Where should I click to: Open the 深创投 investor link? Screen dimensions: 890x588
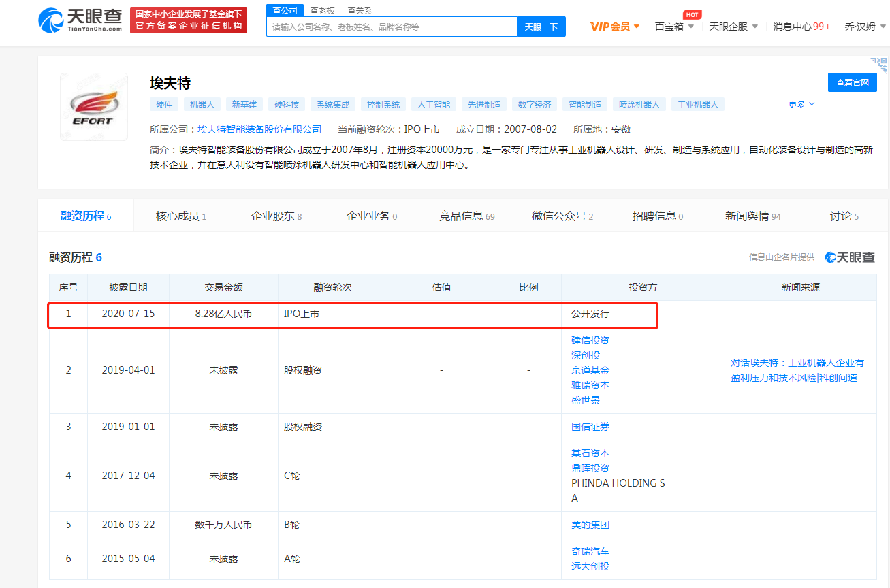[x=586, y=355]
